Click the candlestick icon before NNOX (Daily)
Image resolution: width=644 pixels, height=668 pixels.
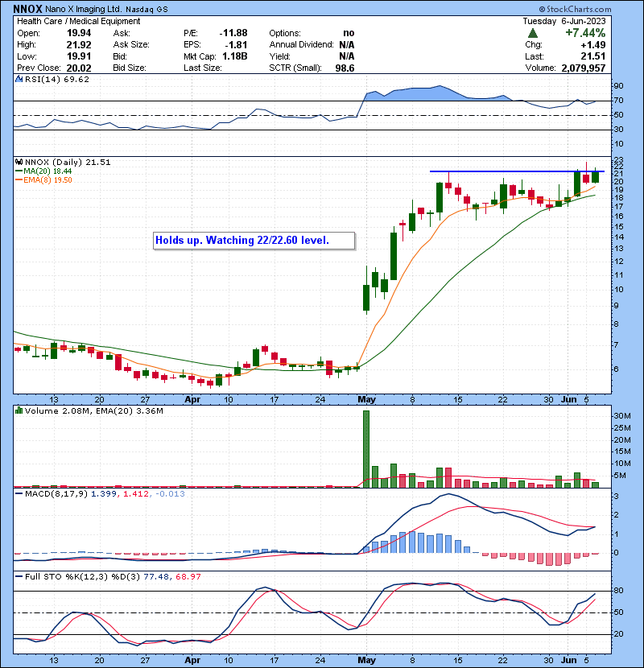point(19,162)
